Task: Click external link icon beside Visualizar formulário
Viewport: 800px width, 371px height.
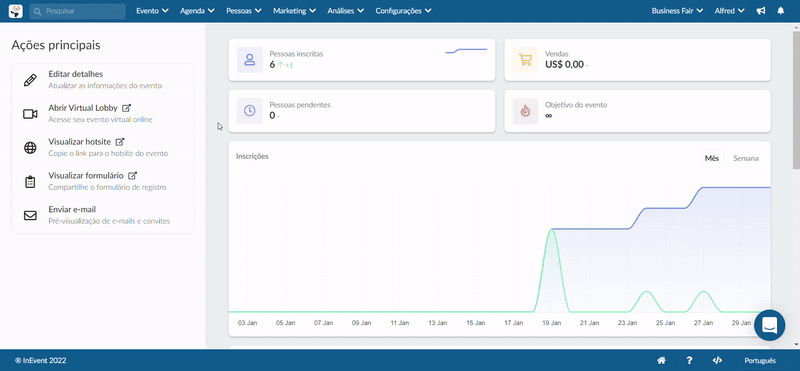Action: [132, 176]
